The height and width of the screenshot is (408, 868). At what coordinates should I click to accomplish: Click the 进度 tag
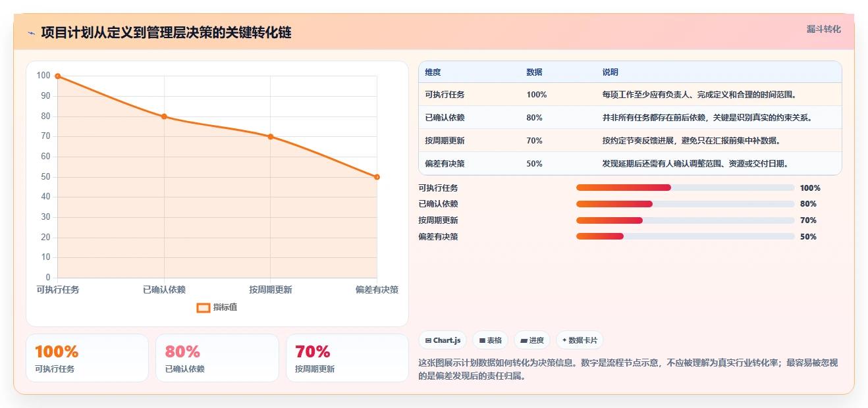coord(531,340)
